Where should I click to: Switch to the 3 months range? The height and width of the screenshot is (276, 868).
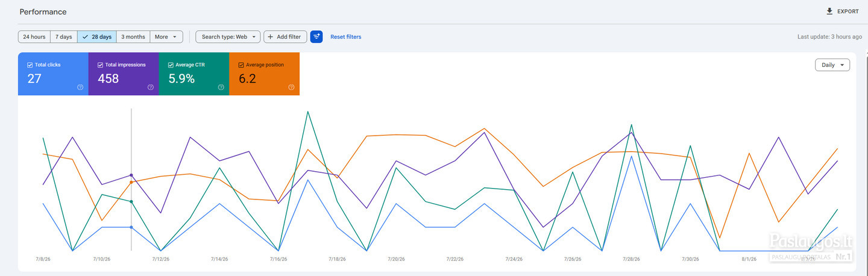point(133,37)
